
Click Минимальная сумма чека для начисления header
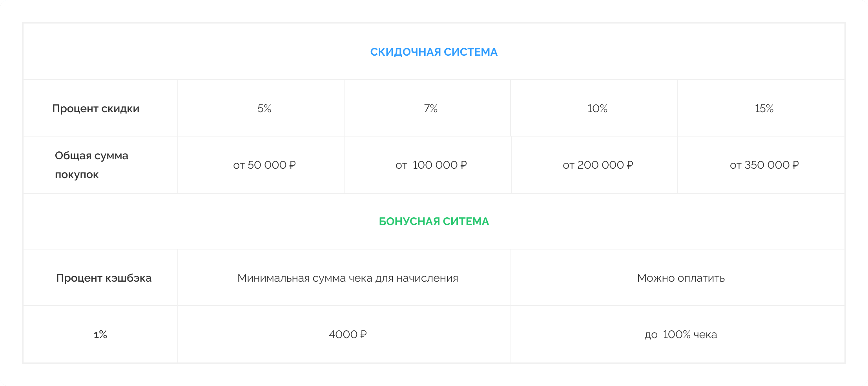coord(348,278)
